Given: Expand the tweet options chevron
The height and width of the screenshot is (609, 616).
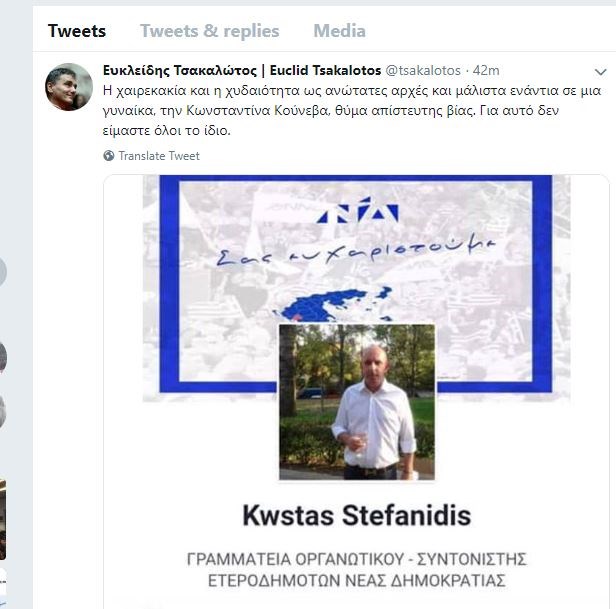Looking at the screenshot, I should tap(600, 72).
